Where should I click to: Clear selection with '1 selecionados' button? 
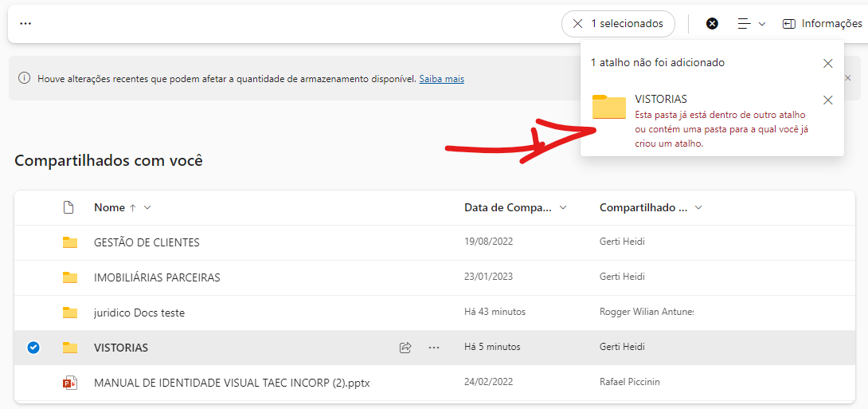(x=618, y=24)
